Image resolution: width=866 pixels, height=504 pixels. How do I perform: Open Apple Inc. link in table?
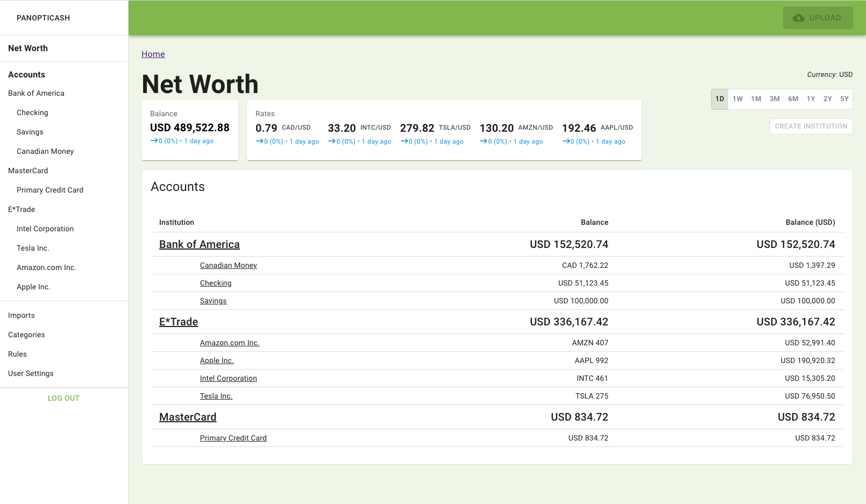click(x=217, y=360)
